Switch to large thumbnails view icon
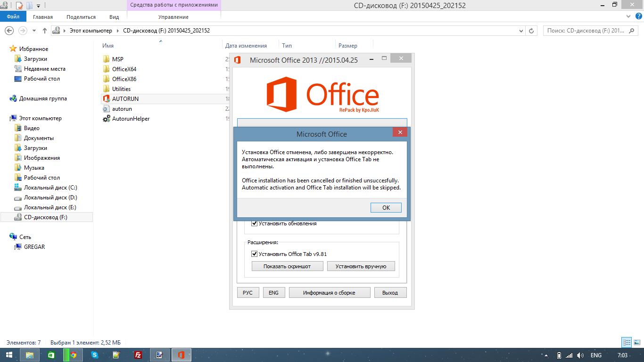 (x=636, y=343)
